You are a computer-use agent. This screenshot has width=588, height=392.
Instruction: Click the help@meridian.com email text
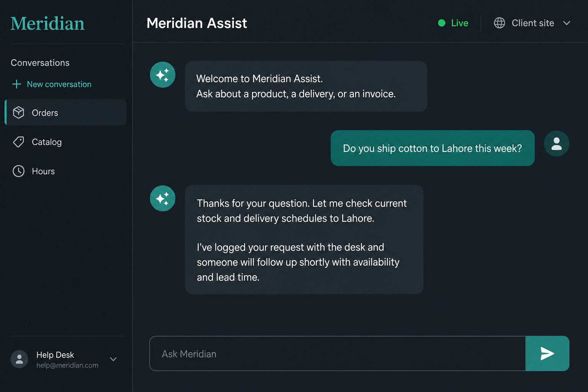pos(67,365)
